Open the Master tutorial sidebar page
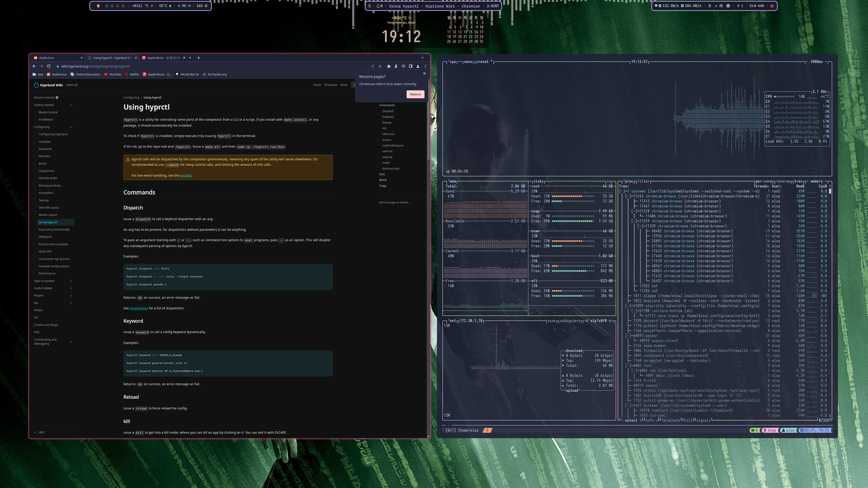The image size is (868, 488). pyautogui.click(x=48, y=112)
